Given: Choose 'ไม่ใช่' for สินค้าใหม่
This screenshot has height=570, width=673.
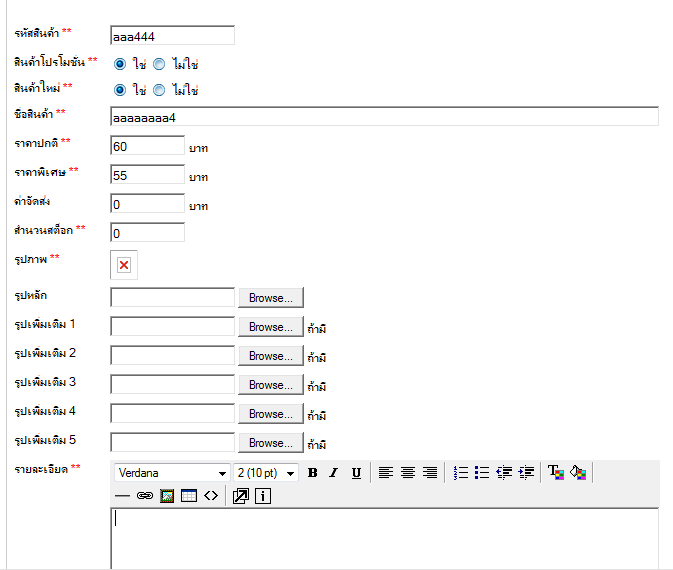Looking at the screenshot, I should [x=159, y=89].
